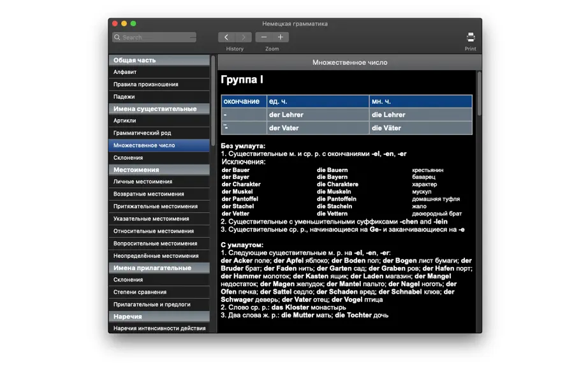Viewport: 588px width, 367px height.
Task: Click die Pantoffeln in exceptions list
Action: tap(337, 199)
